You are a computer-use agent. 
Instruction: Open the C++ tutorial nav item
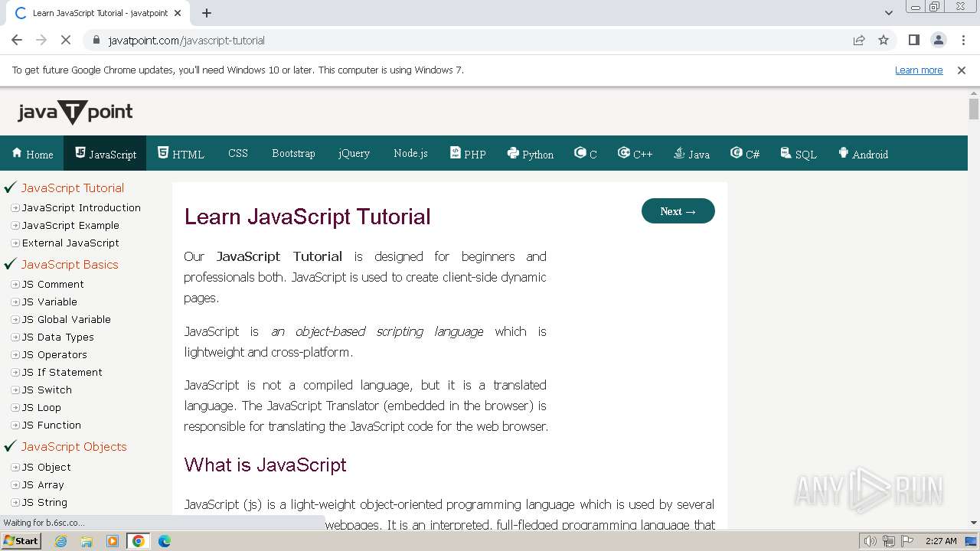click(635, 154)
